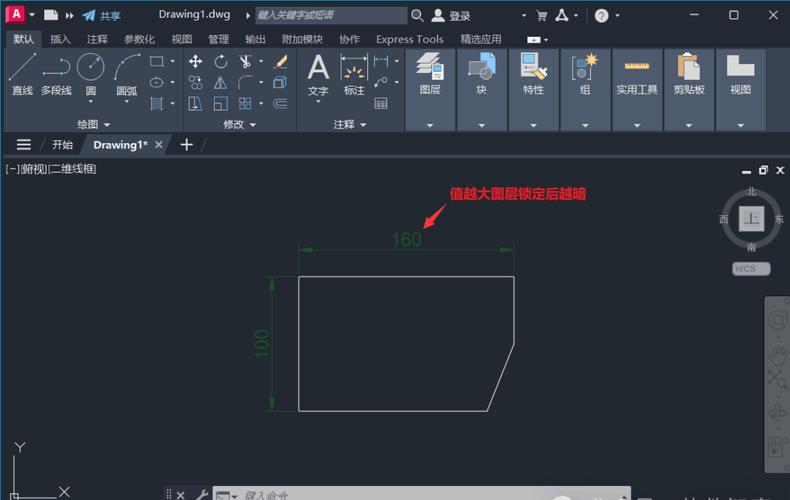Choose the Ellipse draw tool
790x500 pixels.
click(x=157, y=82)
